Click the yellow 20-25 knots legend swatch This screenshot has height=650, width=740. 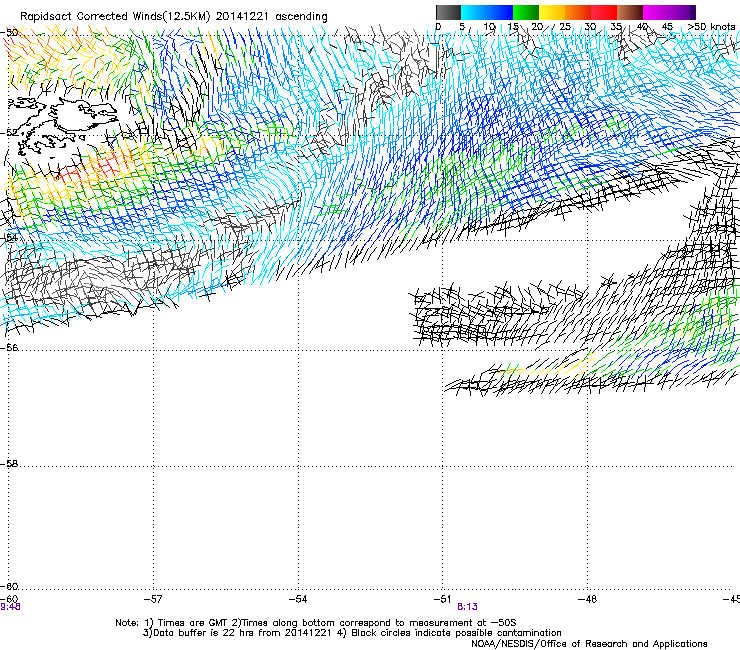(x=552, y=12)
